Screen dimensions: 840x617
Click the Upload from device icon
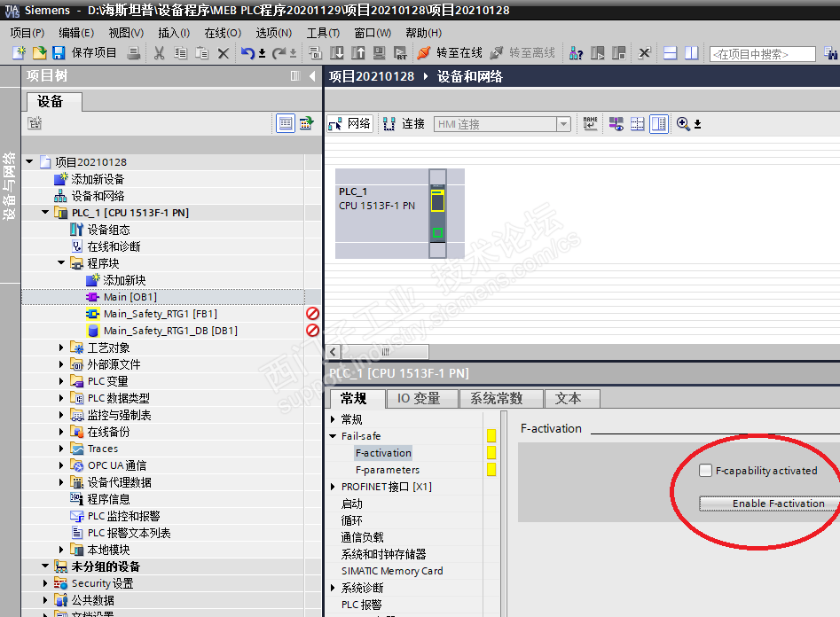pos(357,53)
